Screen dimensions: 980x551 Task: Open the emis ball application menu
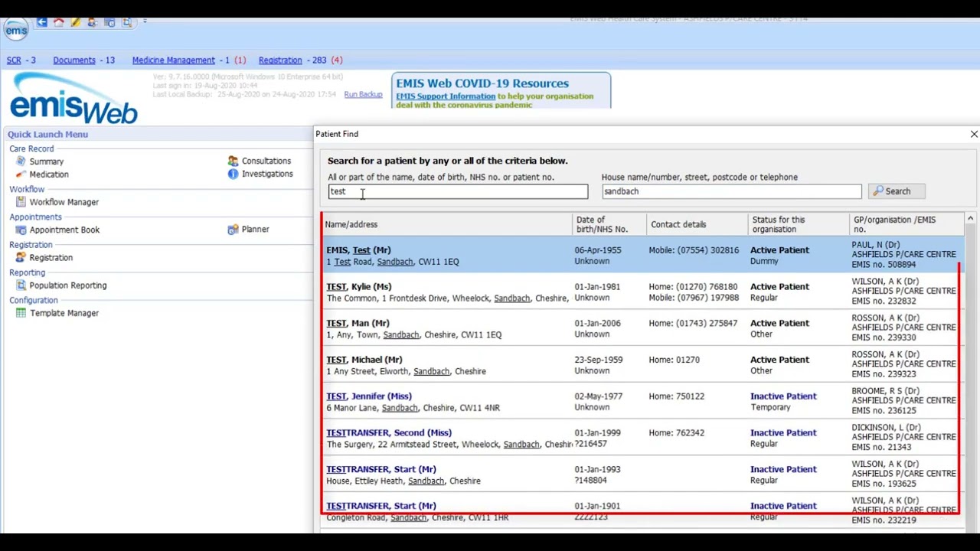pyautogui.click(x=16, y=30)
